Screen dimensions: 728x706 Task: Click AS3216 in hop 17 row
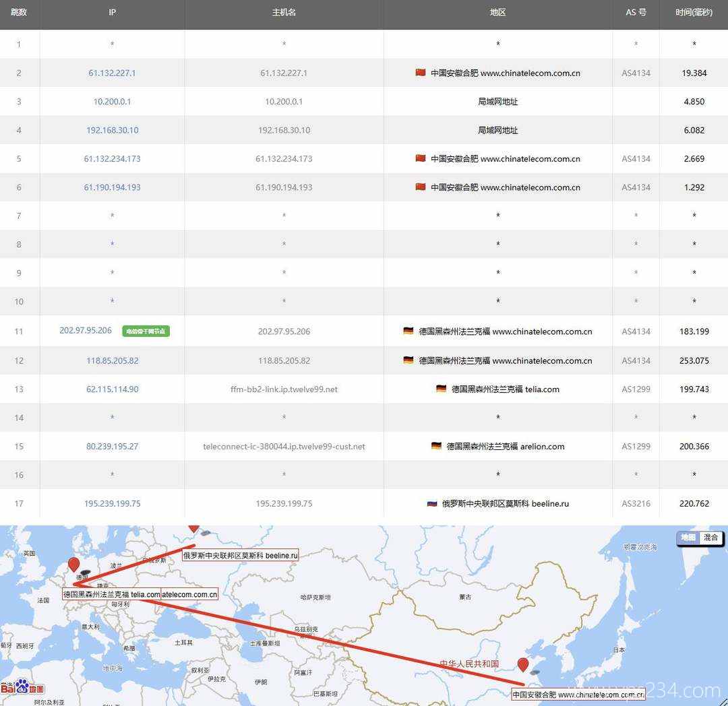tap(636, 503)
